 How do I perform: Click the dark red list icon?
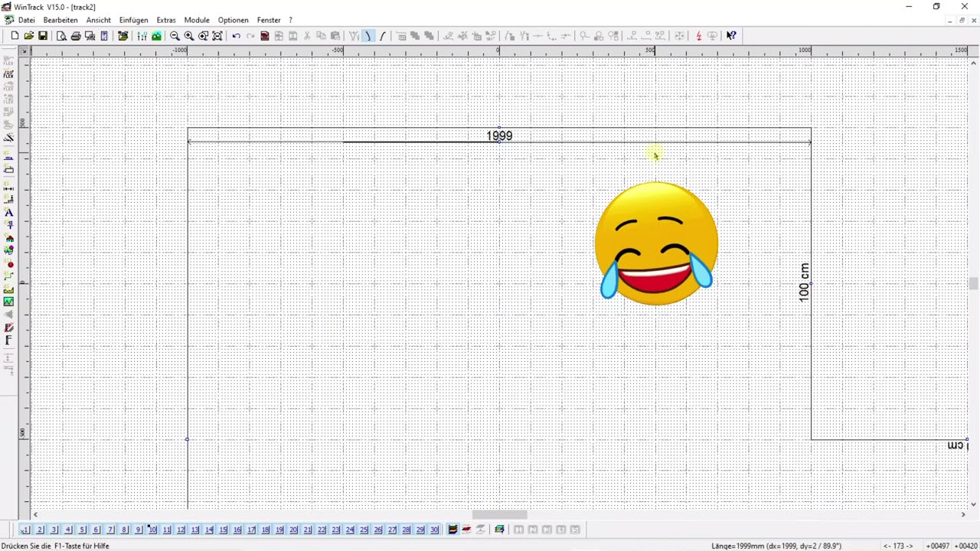[265, 36]
